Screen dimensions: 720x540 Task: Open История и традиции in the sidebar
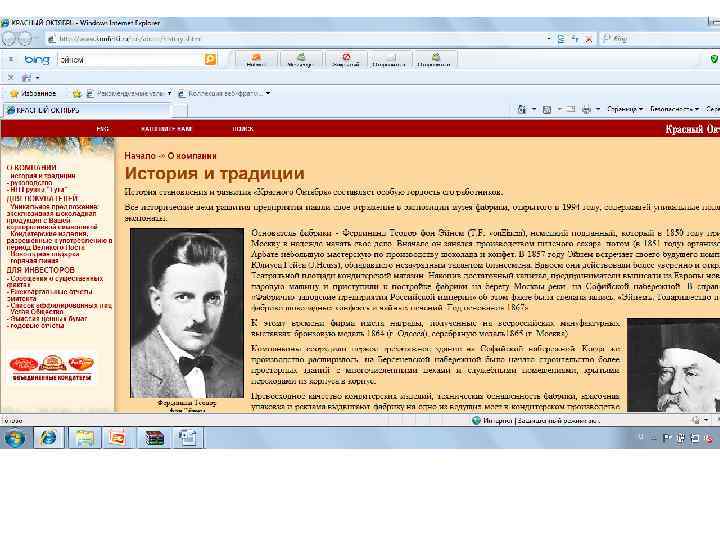(x=42, y=175)
